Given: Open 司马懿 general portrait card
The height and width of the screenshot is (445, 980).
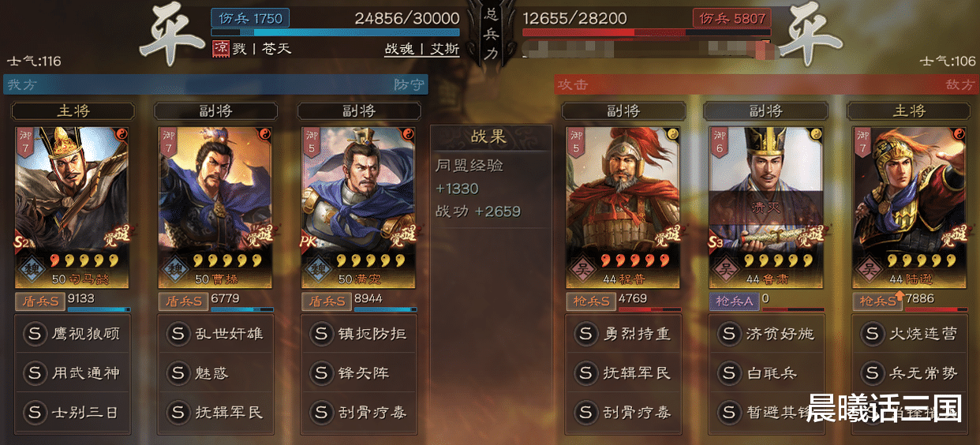Looking at the screenshot, I should tap(72, 208).
